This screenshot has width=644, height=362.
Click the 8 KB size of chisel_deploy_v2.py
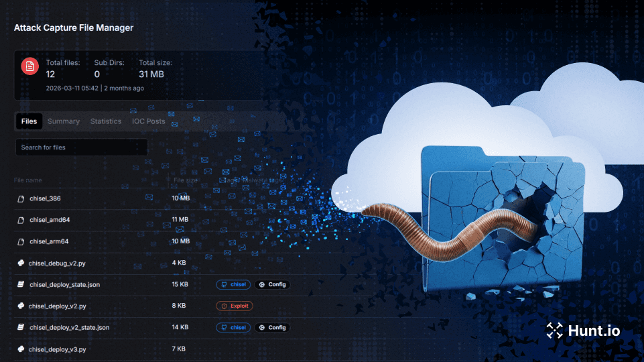(179, 305)
